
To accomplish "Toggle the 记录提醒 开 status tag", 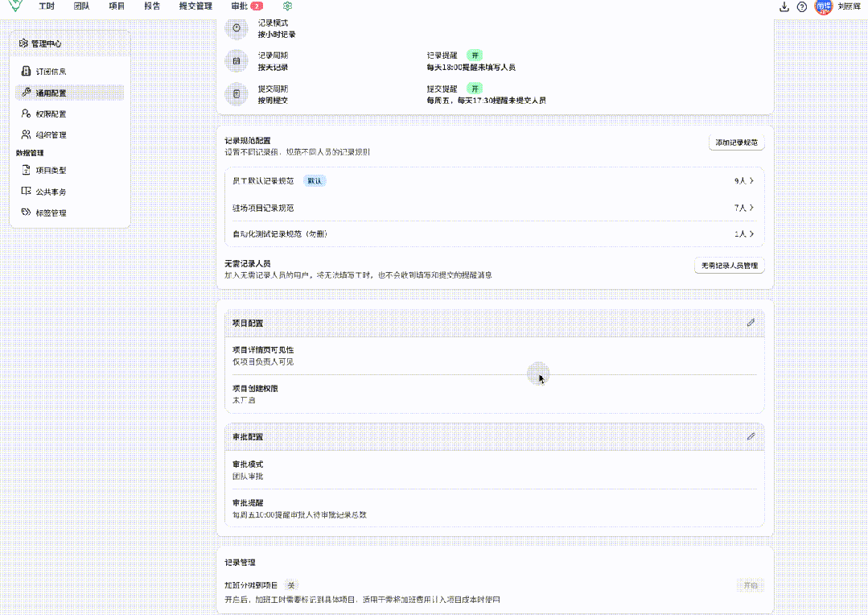I will point(475,56).
